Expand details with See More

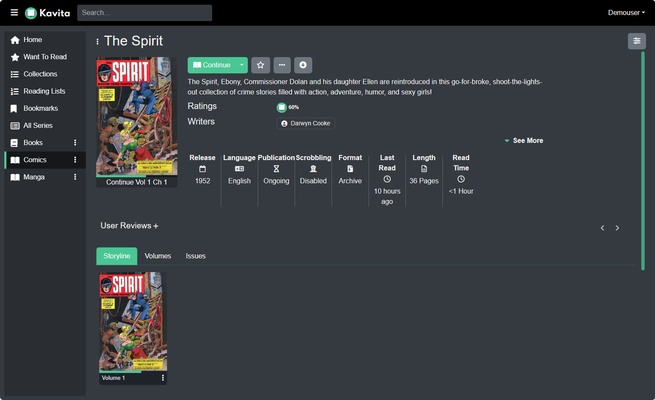click(524, 141)
